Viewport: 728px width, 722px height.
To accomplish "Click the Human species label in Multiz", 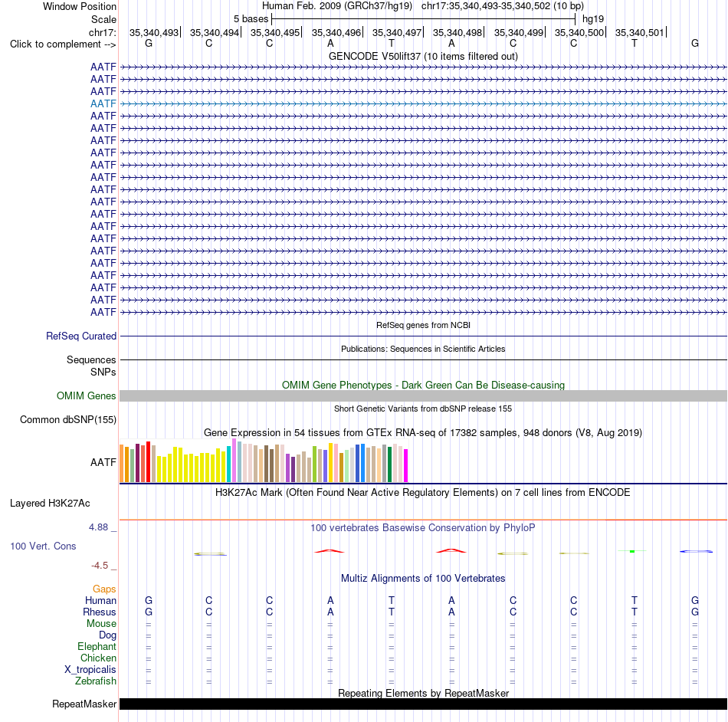I will [x=100, y=600].
